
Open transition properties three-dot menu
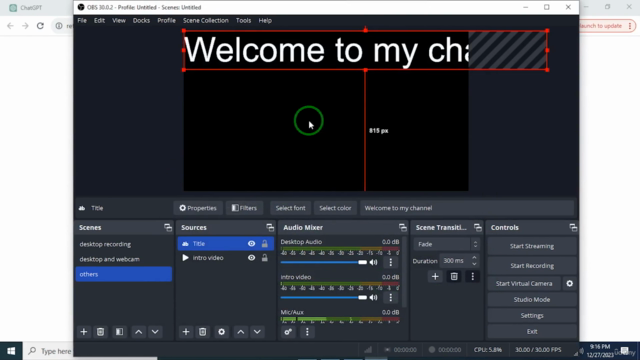tap(473, 276)
